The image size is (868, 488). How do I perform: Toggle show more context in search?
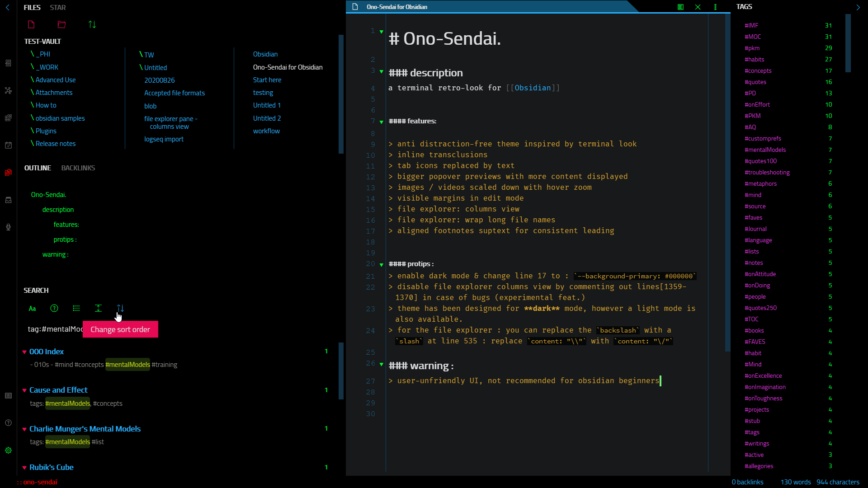[98, 308]
